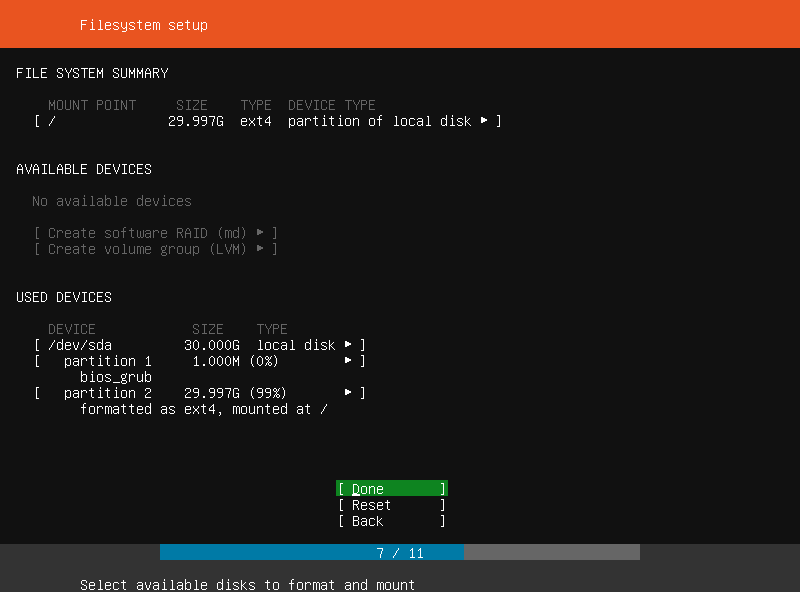Go to previous step with Back
The image size is (800, 592).
coord(392,521)
